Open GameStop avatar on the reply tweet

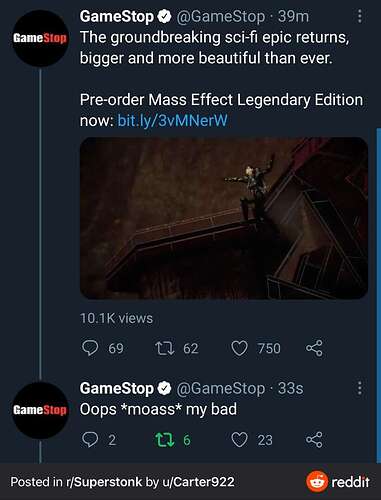click(40, 410)
